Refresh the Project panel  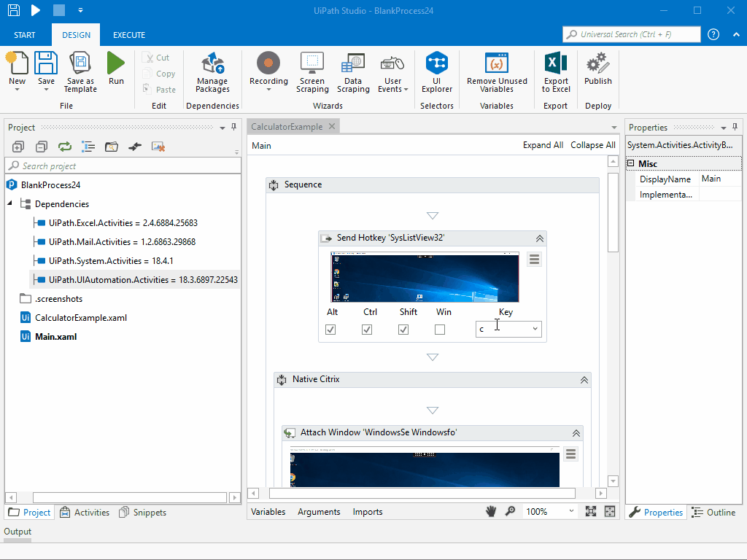(65, 147)
